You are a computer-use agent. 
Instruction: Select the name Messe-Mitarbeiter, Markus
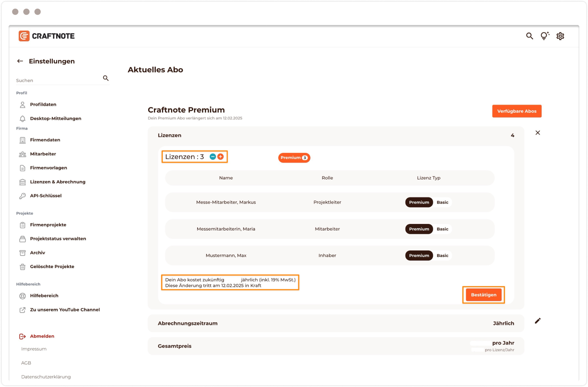[x=226, y=202]
